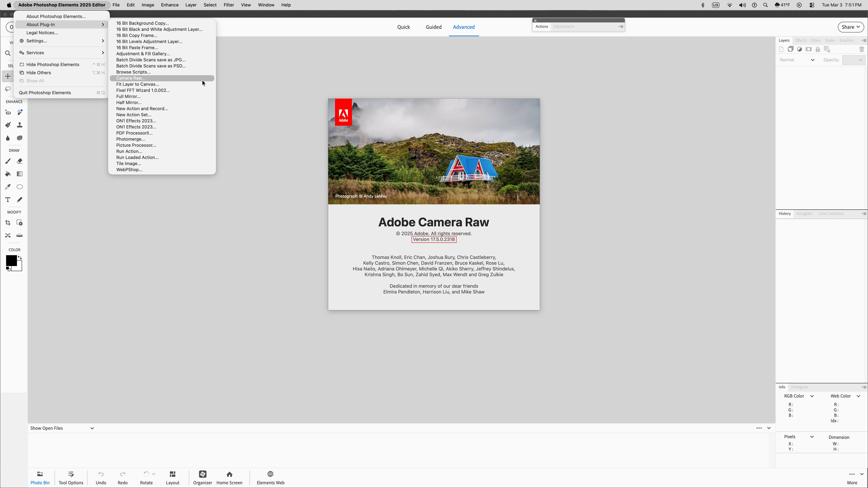Select the Paint Bucket tool

click(8, 174)
